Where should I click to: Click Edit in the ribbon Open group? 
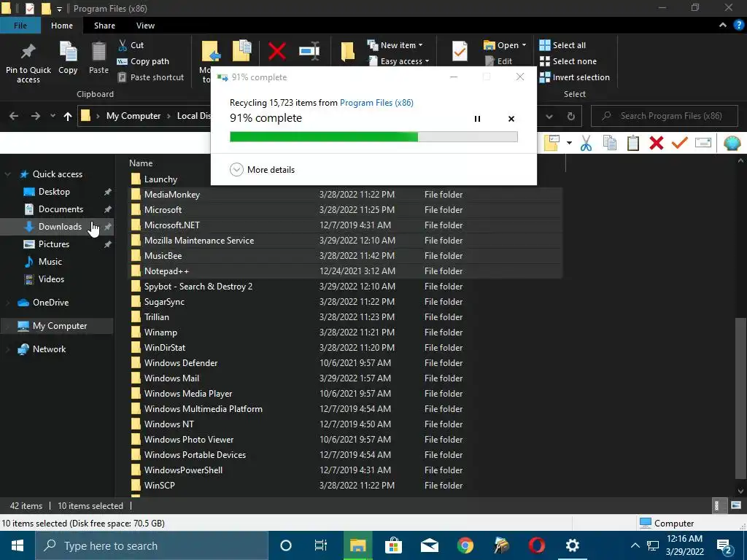point(498,61)
